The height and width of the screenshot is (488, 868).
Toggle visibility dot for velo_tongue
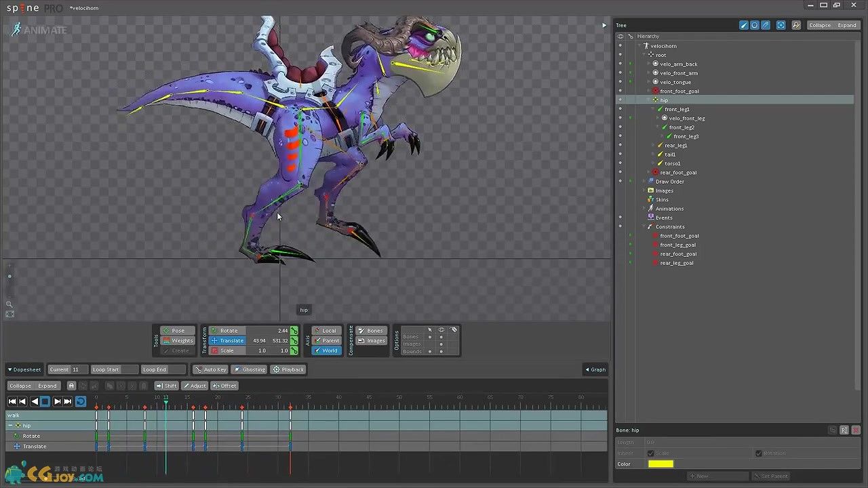tap(620, 82)
